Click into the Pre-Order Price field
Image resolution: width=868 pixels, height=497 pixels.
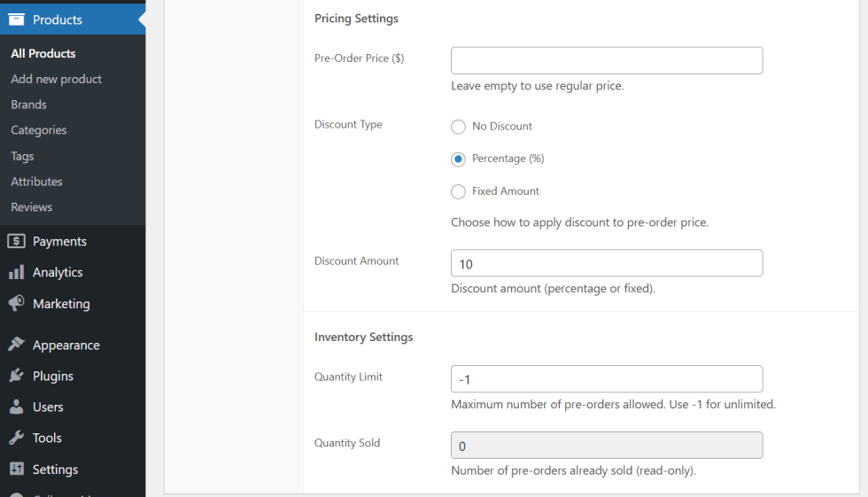[606, 60]
